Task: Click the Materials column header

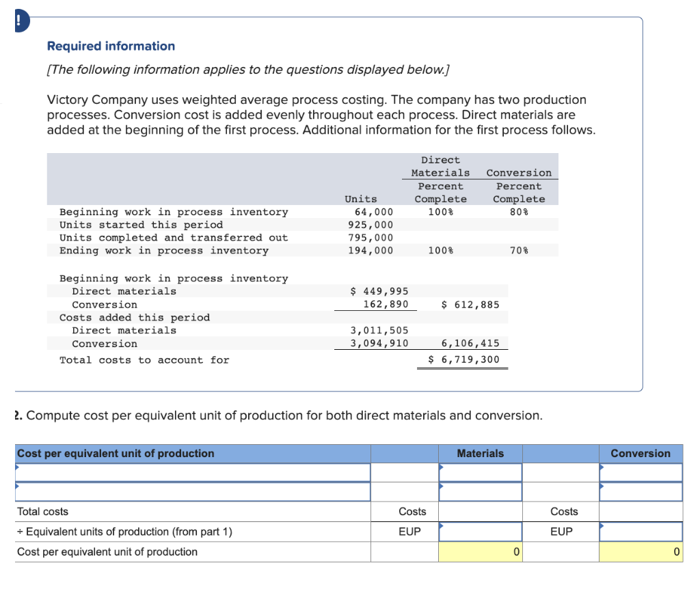Action: (x=481, y=453)
